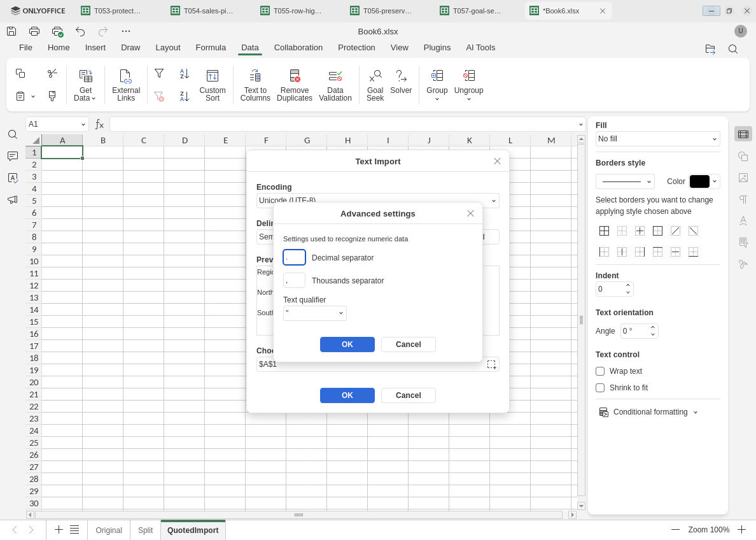Click the insert function fx icon
Viewport: 756px width, 540px height.
[x=99, y=125]
